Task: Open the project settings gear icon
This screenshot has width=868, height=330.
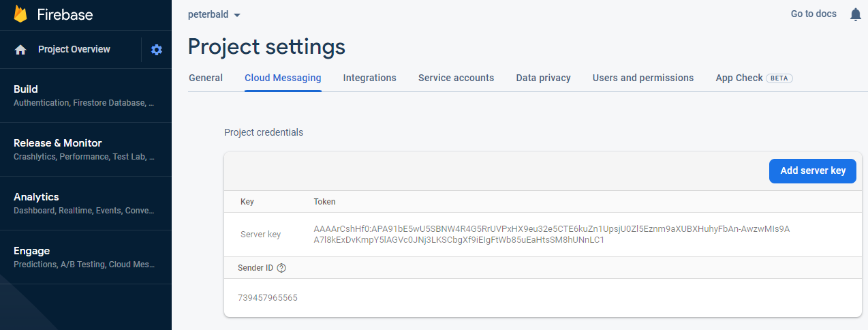Action: [157, 50]
